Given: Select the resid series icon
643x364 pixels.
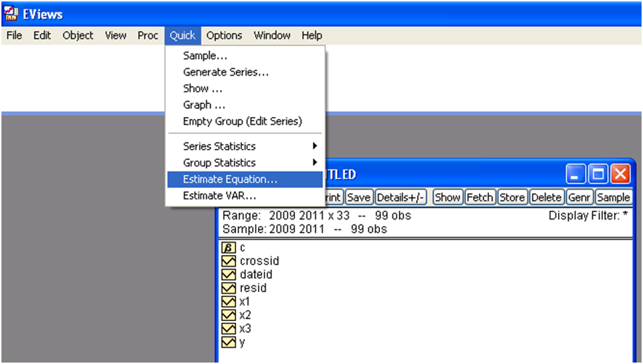Looking at the screenshot, I should tap(228, 288).
